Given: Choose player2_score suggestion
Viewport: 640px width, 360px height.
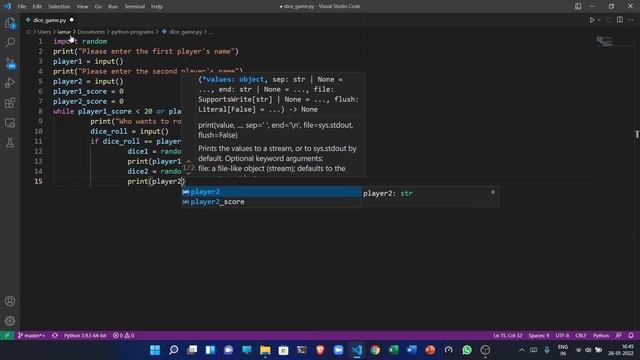Looking at the screenshot, I should click(x=271, y=202).
